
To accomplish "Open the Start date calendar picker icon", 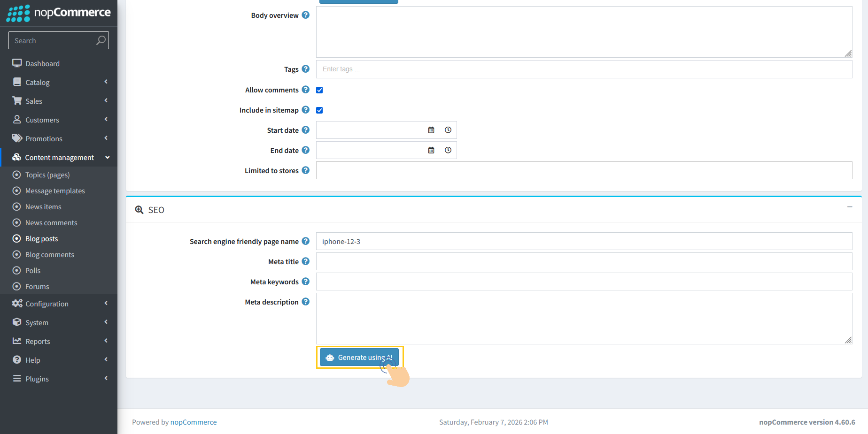I will pos(431,130).
